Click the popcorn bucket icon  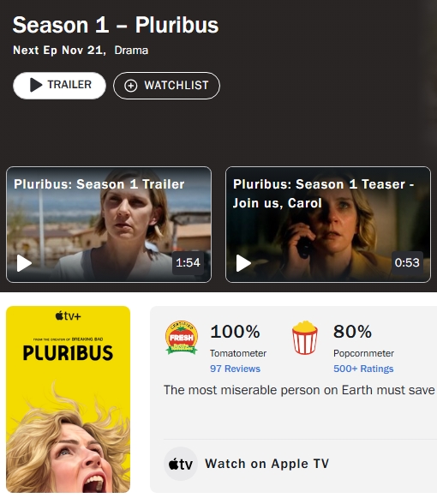pyautogui.click(x=305, y=338)
